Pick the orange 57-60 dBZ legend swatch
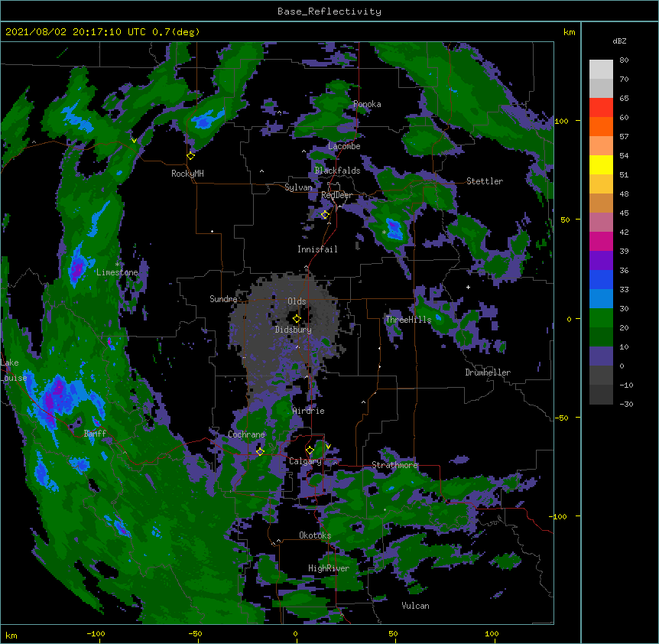The width and height of the screenshot is (659, 644). tap(601, 127)
